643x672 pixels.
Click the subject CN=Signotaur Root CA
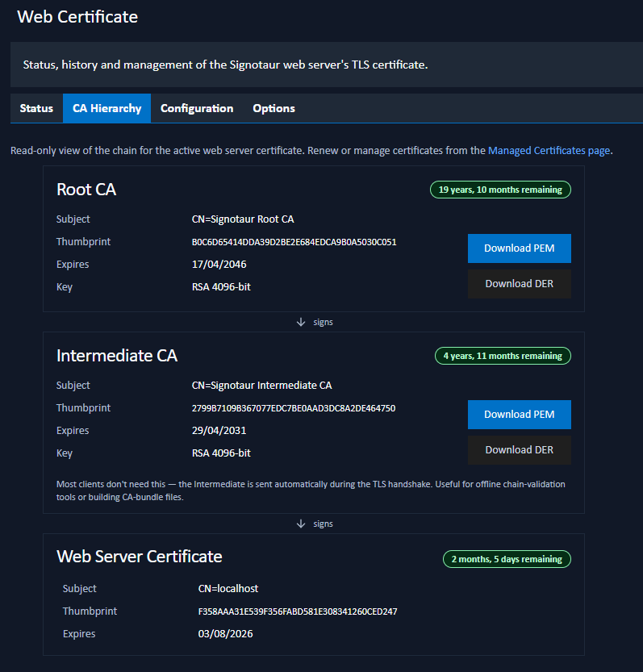(x=243, y=219)
